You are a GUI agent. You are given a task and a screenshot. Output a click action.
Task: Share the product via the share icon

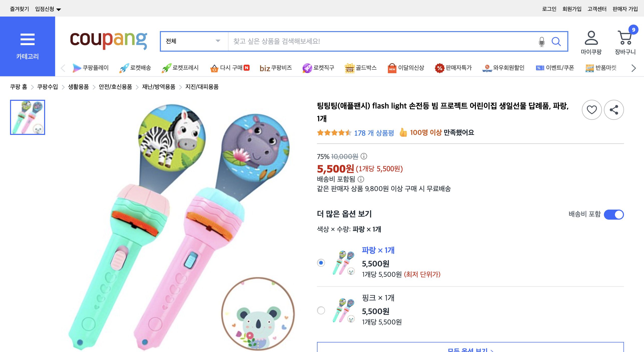tap(614, 110)
